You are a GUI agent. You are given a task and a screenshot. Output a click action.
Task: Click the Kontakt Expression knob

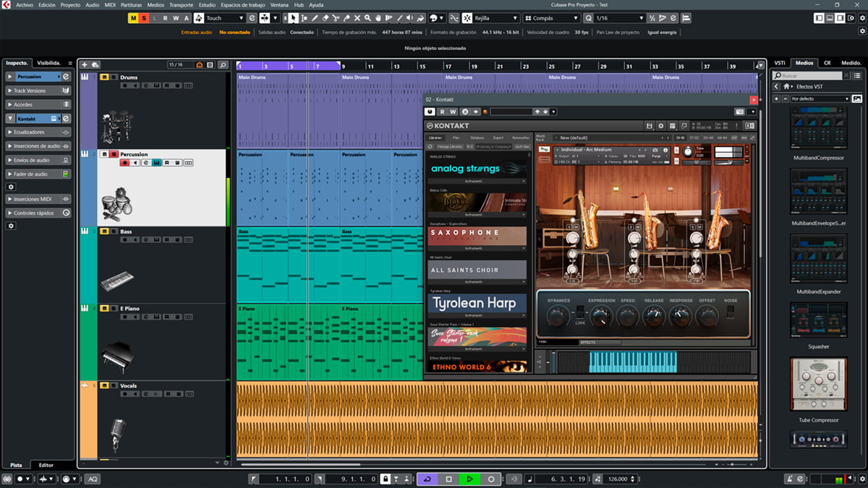coord(601,315)
